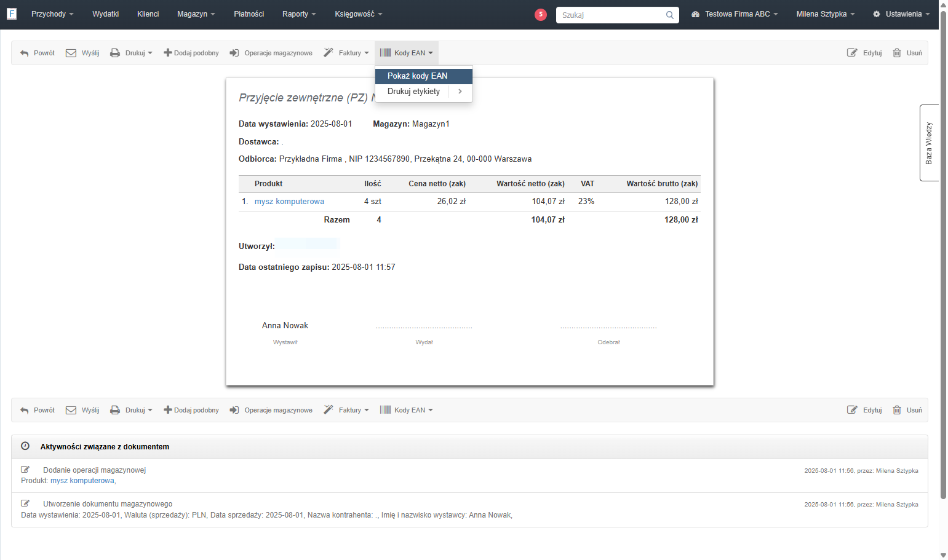The height and width of the screenshot is (560, 948).
Task: Click the top Drukuj printer icon
Action: [x=115, y=53]
